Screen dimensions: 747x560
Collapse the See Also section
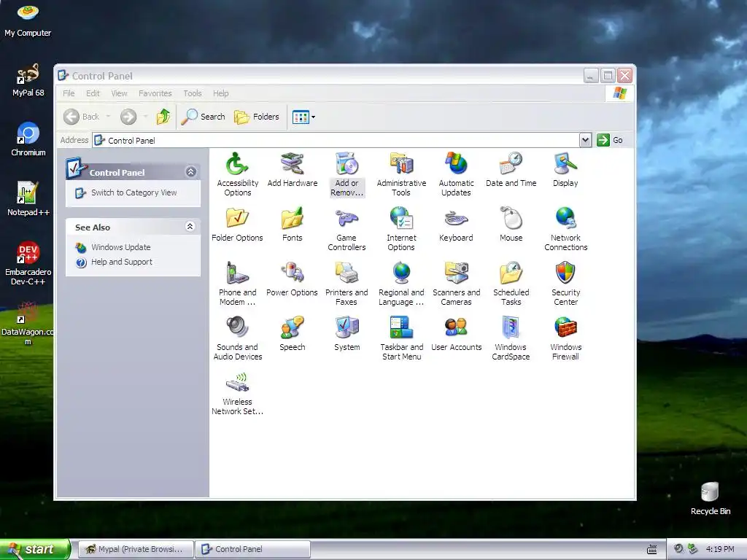coord(190,227)
